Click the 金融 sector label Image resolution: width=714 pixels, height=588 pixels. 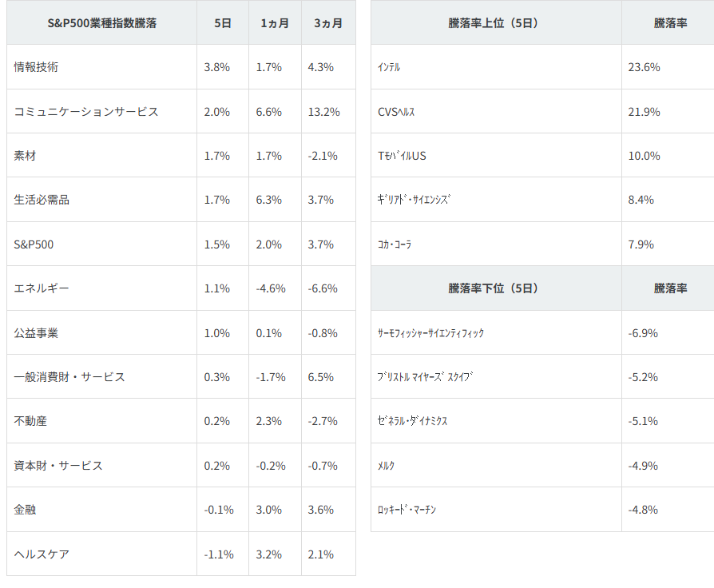25,510
